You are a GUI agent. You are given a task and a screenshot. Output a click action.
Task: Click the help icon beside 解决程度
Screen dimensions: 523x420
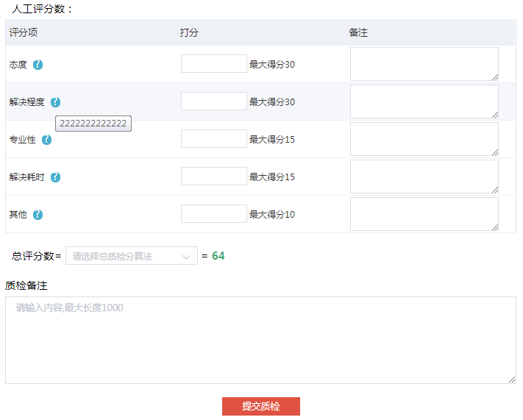56,102
